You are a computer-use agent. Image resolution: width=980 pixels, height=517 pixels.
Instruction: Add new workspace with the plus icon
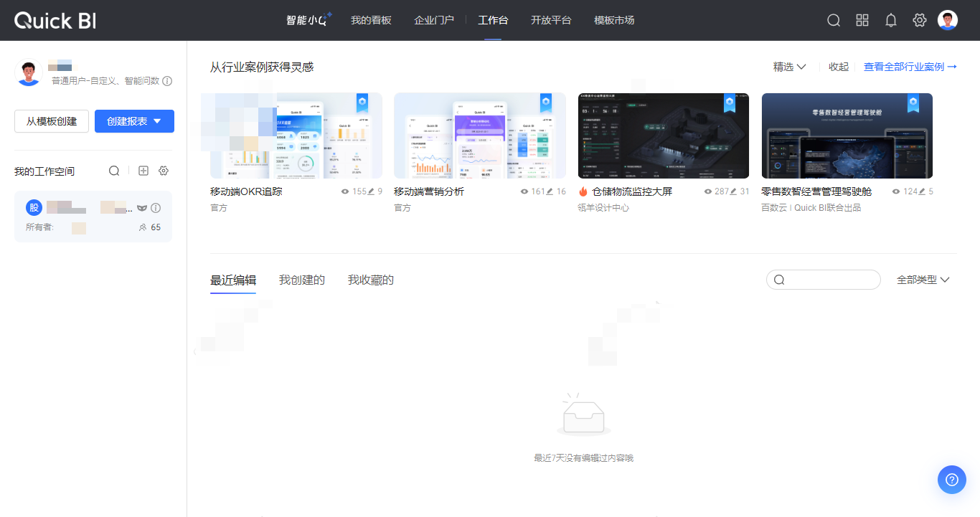pos(143,171)
